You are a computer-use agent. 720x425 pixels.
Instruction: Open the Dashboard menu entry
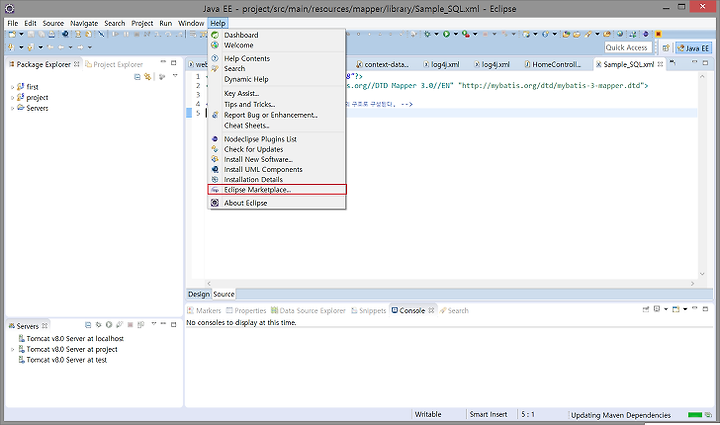[277, 35]
